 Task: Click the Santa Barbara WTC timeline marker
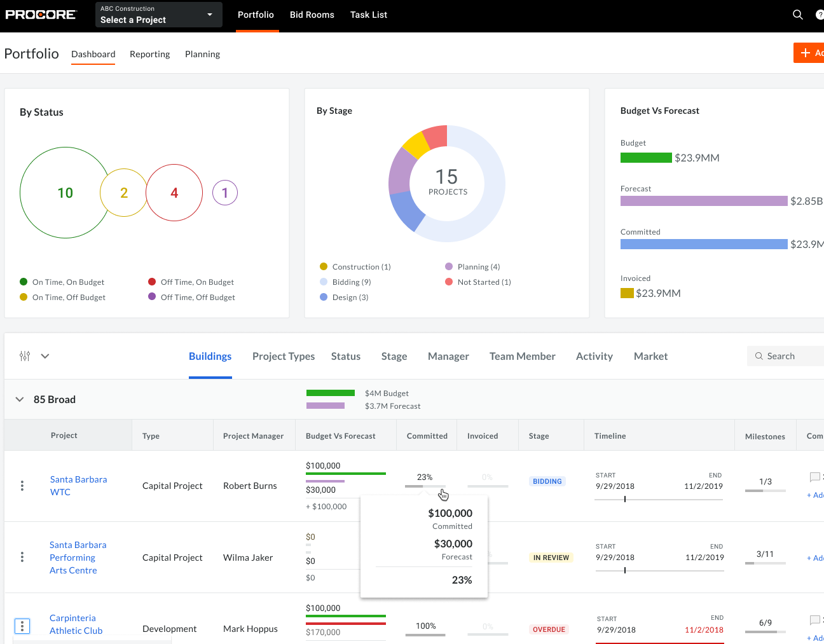(625, 499)
